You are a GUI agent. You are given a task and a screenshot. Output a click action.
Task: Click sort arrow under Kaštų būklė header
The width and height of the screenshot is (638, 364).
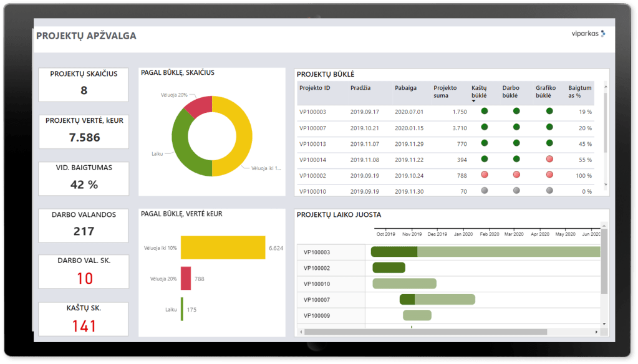click(474, 101)
